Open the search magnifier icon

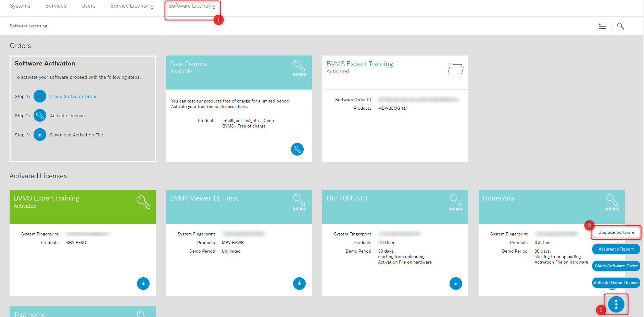click(x=620, y=26)
